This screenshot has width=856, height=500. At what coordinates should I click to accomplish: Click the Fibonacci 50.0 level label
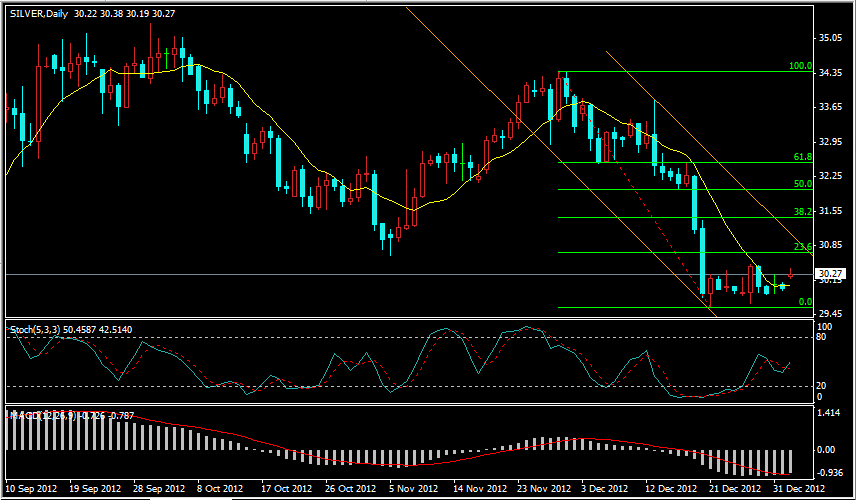click(x=802, y=184)
